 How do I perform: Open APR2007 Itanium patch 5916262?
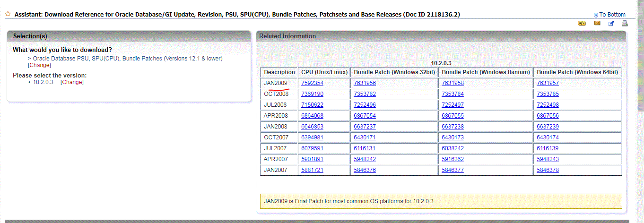coord(453,159)
